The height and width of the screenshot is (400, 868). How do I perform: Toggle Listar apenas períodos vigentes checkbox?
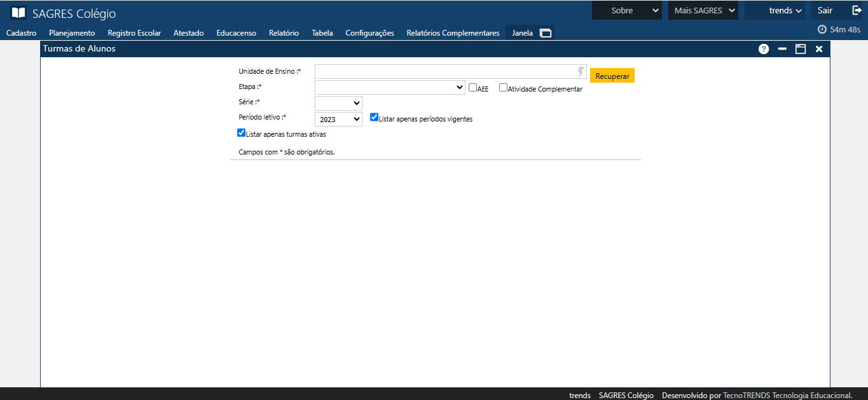(374, 117)
